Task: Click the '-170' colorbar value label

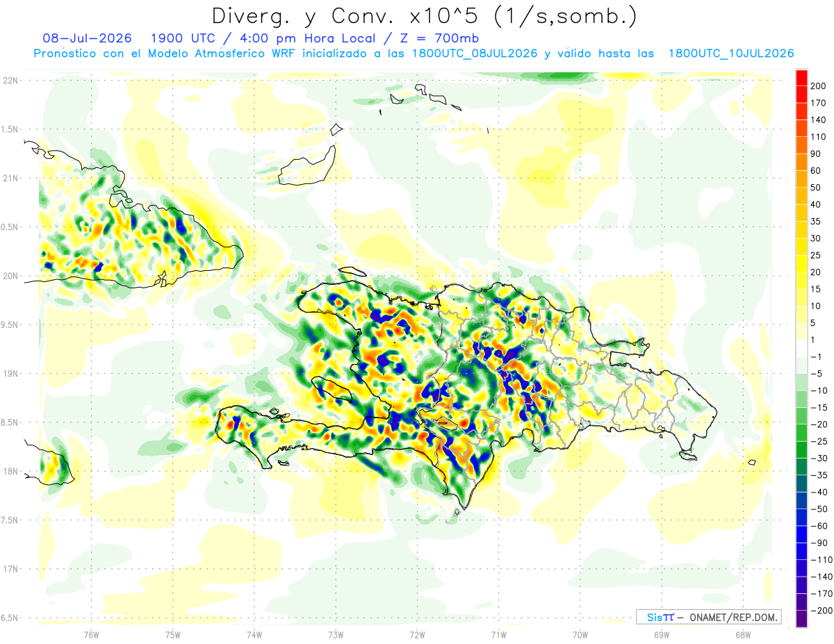Action: 821,593
